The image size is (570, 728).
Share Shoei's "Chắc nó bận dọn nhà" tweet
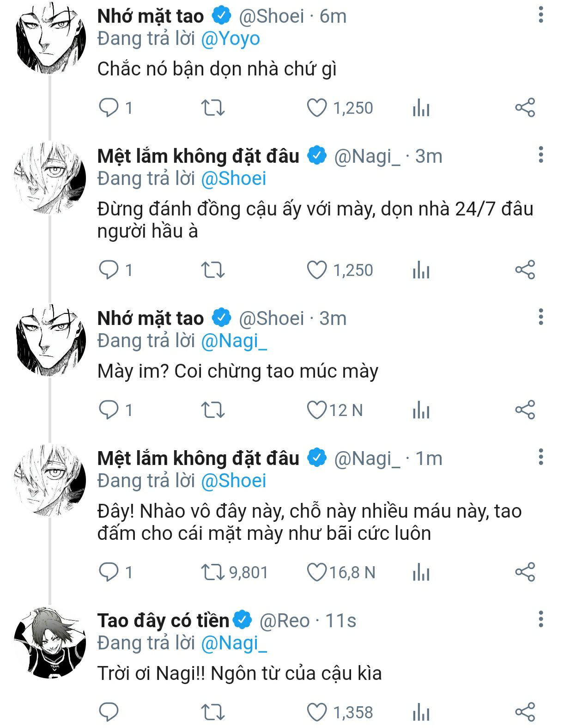tap(525, 108)
